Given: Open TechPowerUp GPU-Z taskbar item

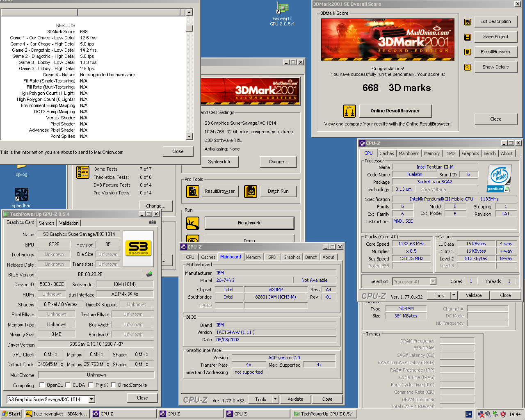Looking at the screenshot, I should [x=324, y=414].
